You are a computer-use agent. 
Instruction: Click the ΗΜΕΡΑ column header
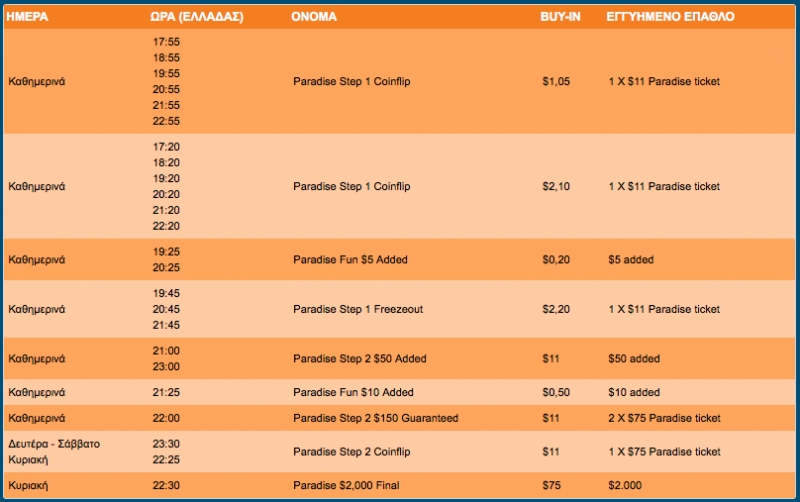[27, 17]
